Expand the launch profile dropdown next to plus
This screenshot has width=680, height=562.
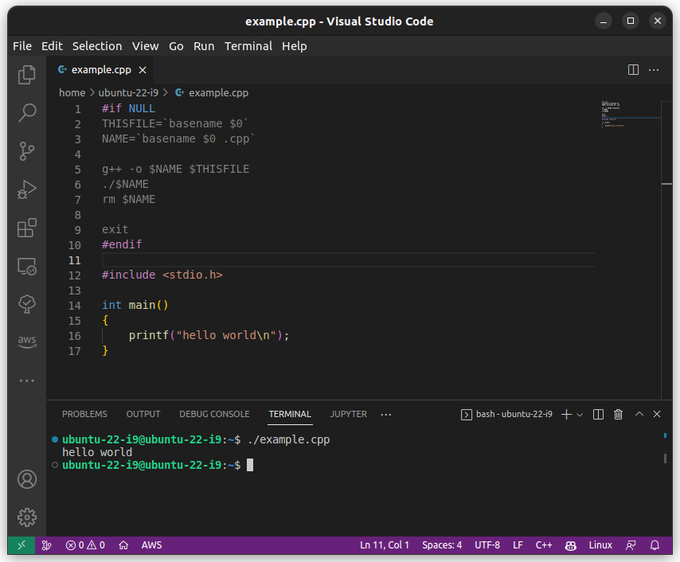pyautogui.click(x=580, y=415)
